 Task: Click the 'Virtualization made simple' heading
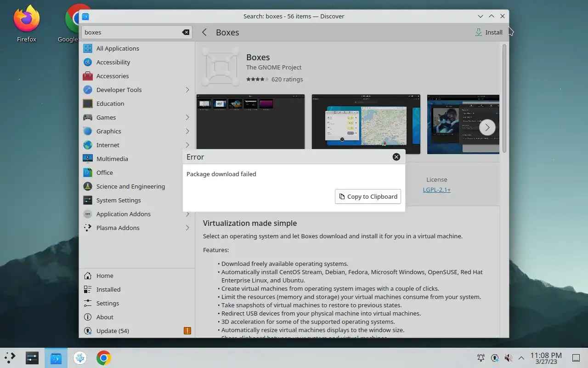[250, 223]
